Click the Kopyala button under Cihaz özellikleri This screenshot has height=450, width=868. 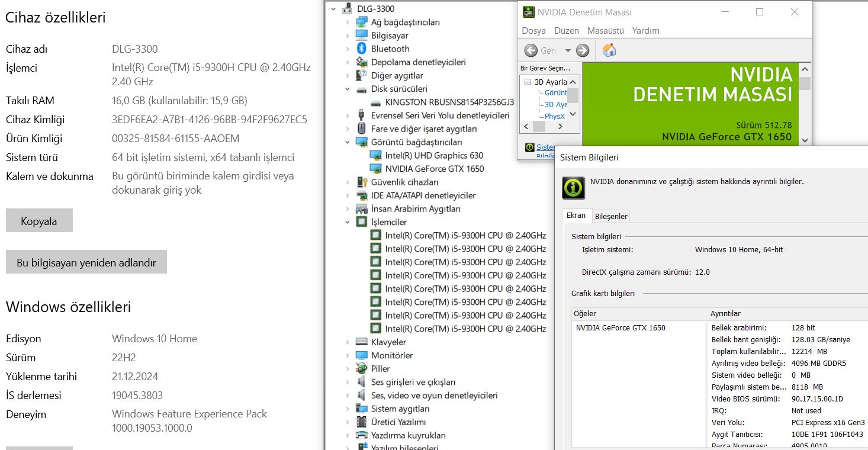39,221
